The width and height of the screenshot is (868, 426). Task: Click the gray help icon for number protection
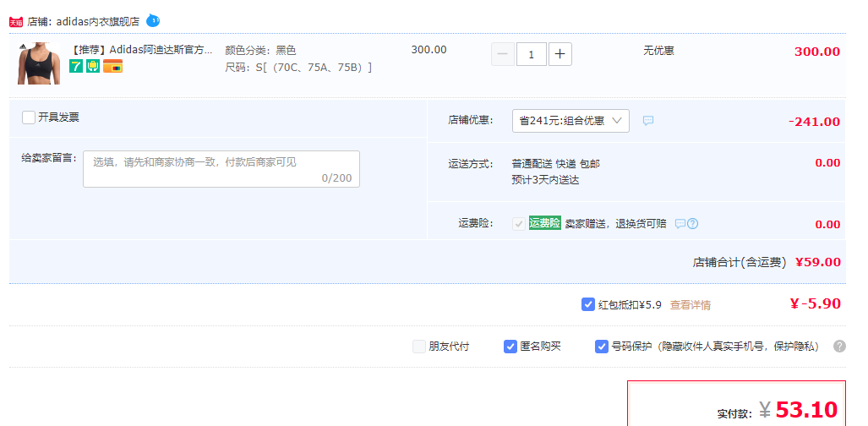[839, 347]
